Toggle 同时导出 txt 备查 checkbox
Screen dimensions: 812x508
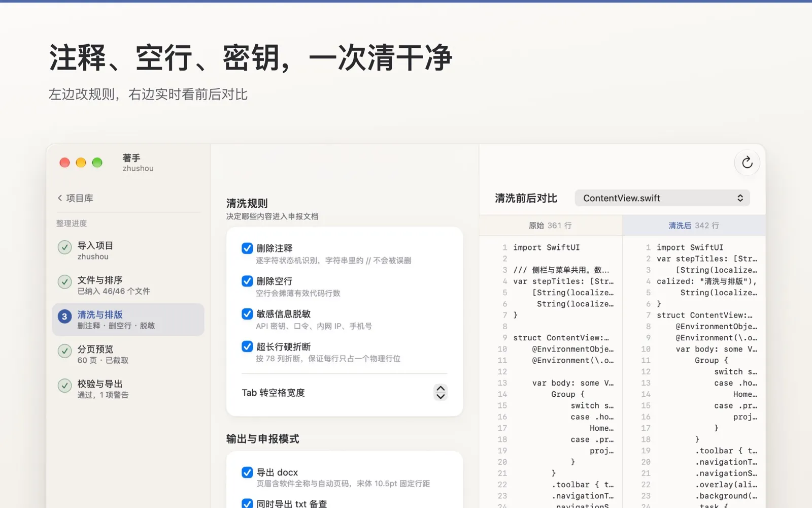(x=247, y=503)
